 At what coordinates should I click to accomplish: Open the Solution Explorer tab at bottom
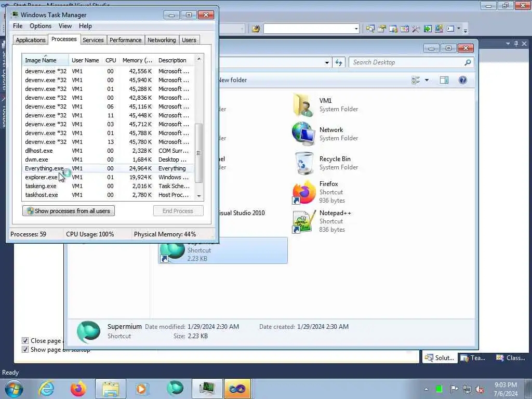440,357
